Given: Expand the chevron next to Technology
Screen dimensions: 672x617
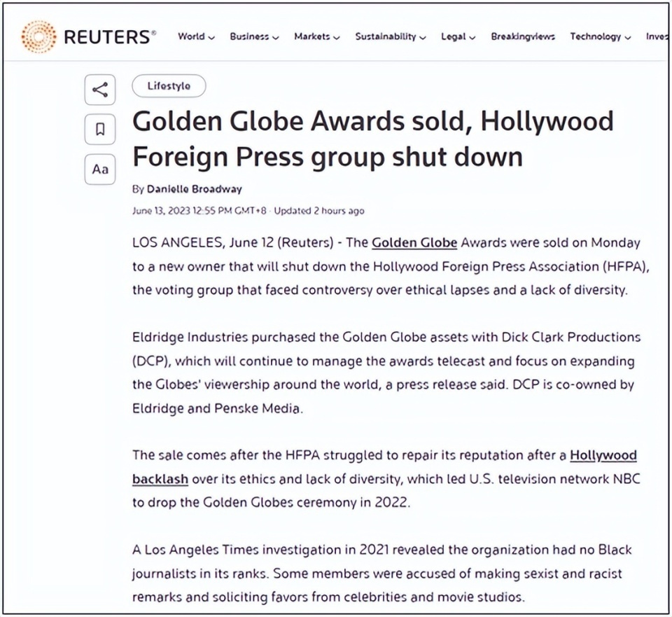Looking at the screenshot, I should point(628,38).
